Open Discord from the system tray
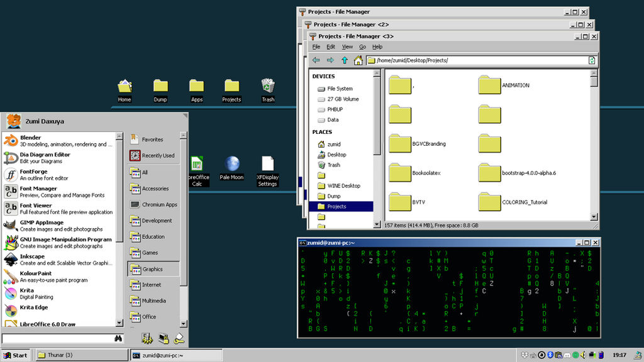644x362 pixels. 567,354
